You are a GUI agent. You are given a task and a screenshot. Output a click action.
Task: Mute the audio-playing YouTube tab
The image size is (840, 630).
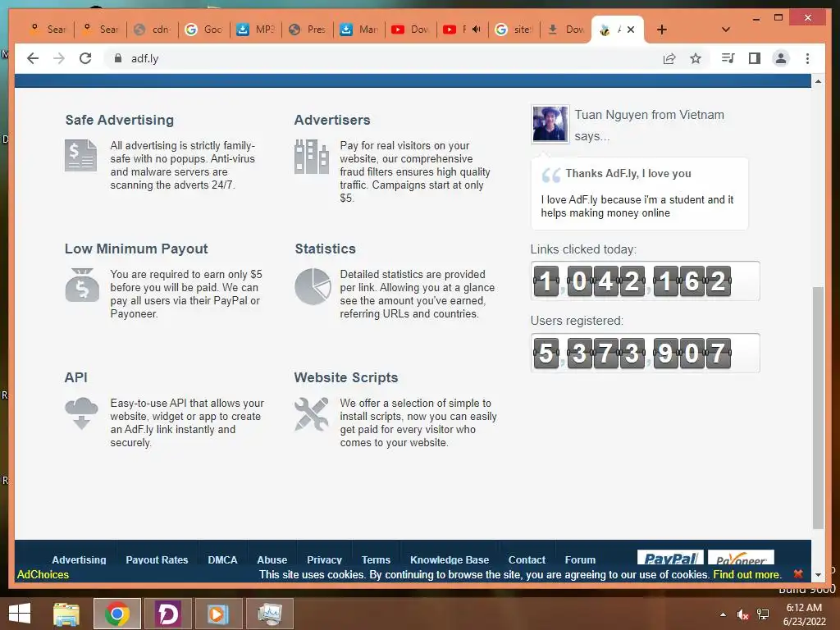pyautogui.click(x=476, y=30)
